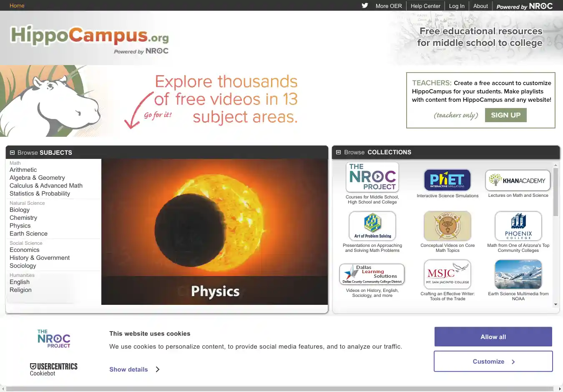Select Dallas Learning Solutions collection logo
Viewport: 563px width, 392px height.
coord(372,274)
